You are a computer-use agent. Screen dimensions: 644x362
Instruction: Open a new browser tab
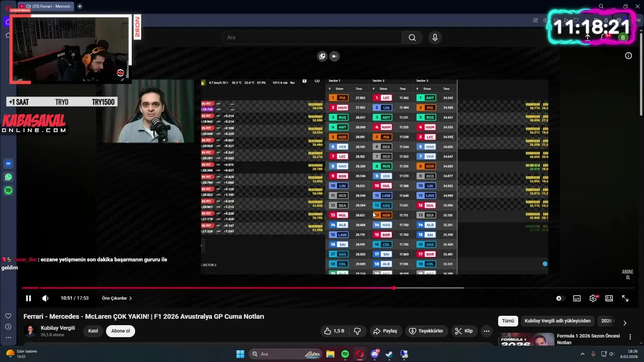79,6
